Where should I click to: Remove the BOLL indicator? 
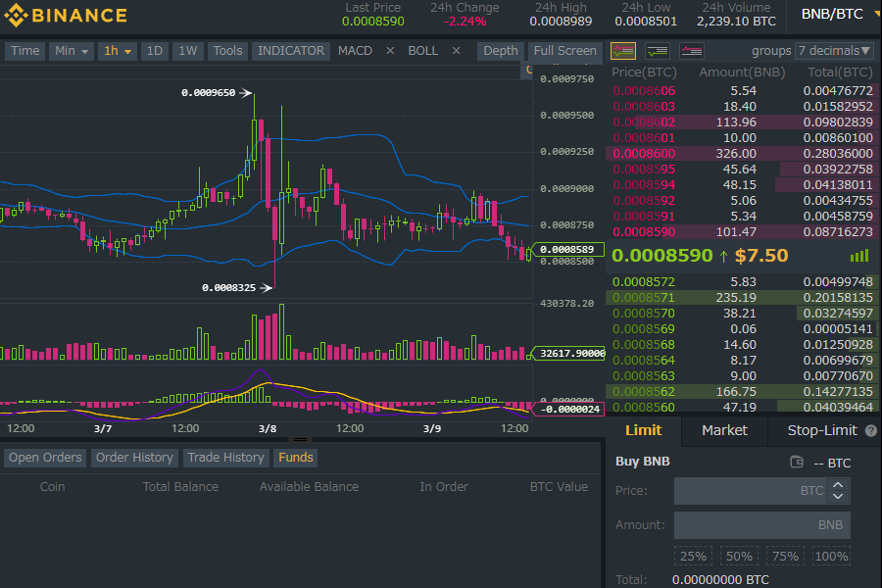456,51
